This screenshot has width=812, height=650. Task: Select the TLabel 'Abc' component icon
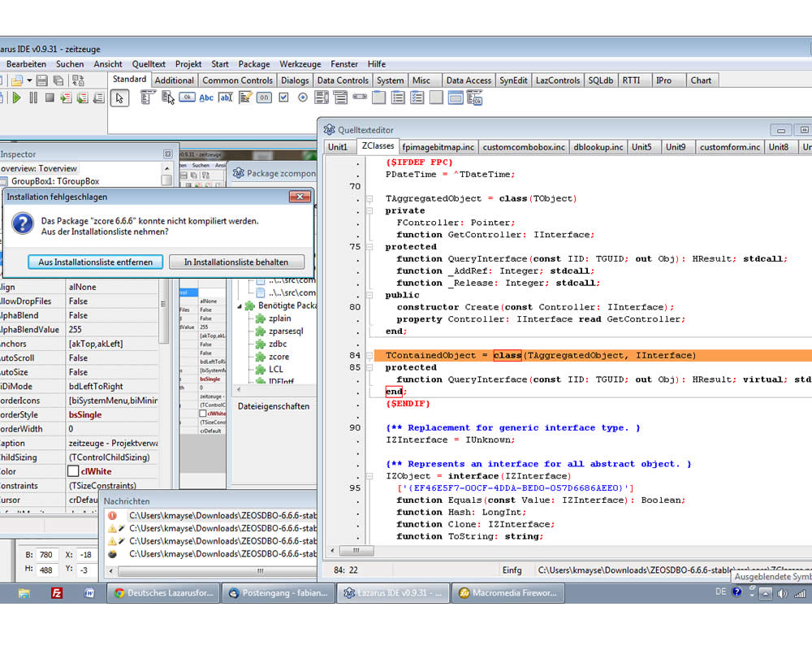[x=206, y=97]
